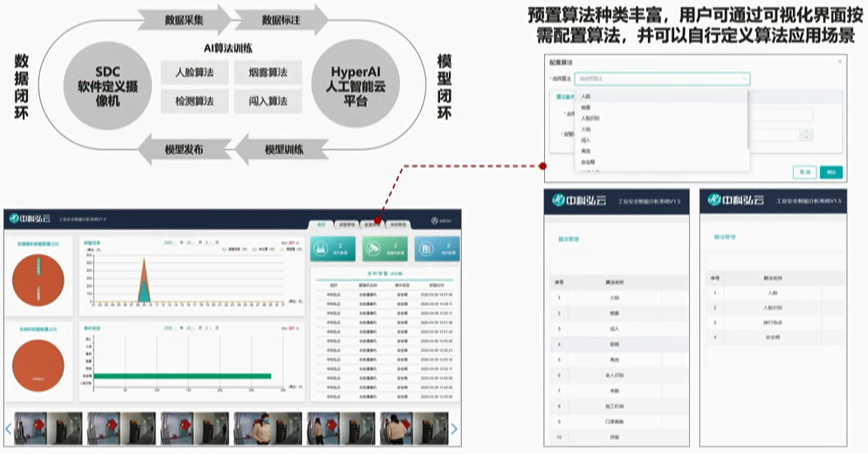
Task: Click the lower orange pie chart
Action: (x=38, y=366)
